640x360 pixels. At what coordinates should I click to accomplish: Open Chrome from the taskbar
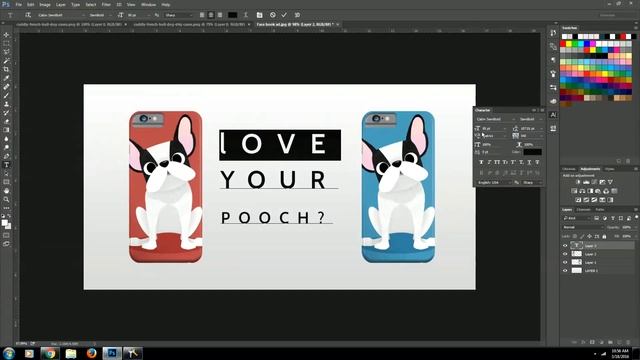coord(50,353)
